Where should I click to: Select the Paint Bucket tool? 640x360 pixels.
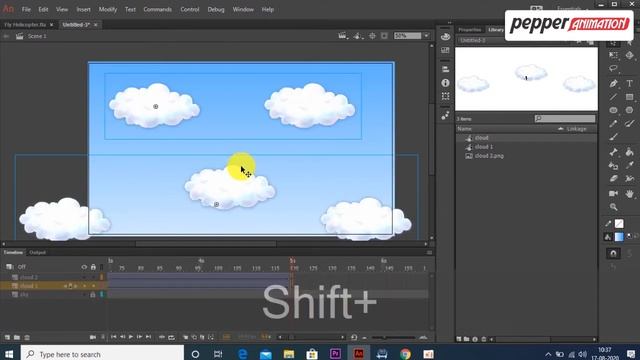point(629,152)
